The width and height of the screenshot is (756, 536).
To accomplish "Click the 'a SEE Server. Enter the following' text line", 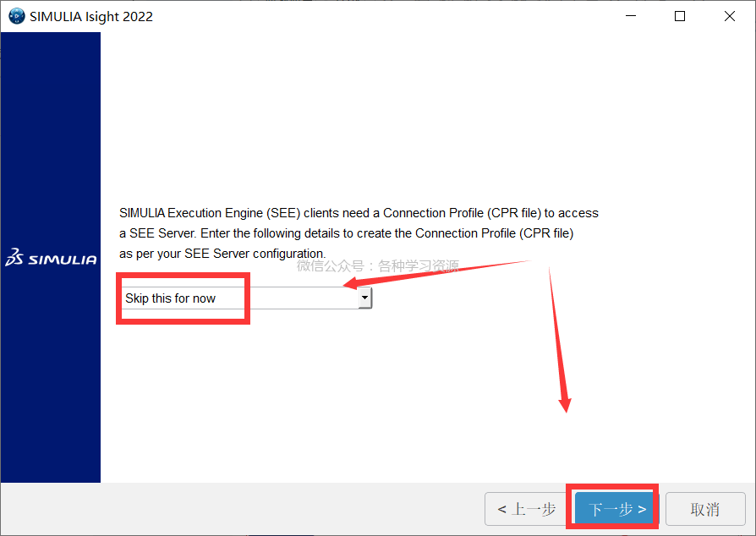I will [x=346, y=233].
